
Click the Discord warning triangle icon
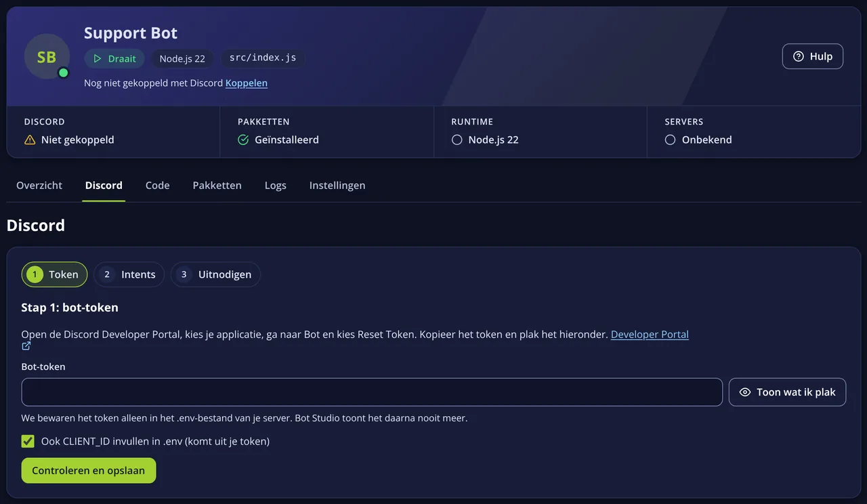(x=30, y=140)
